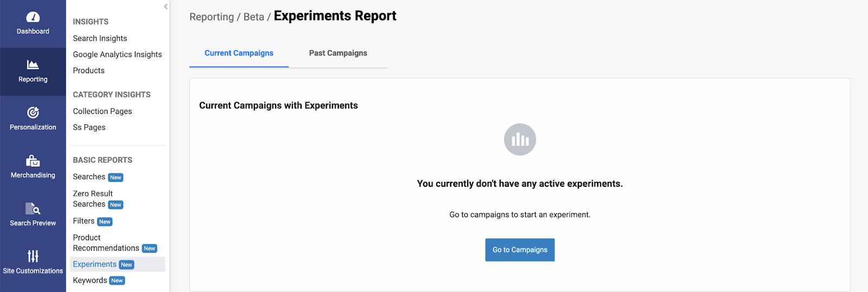Open the Products insights page
This screenshot has width=868, height=292.
point(88,71)
